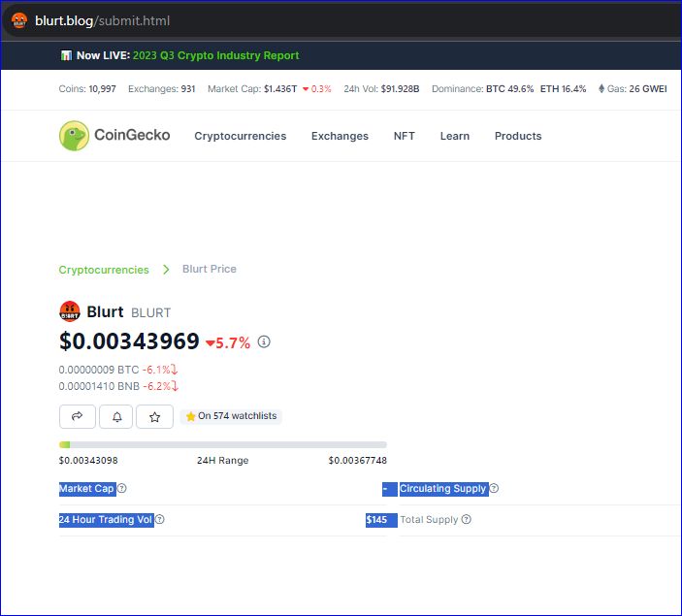Click the $145 trading volume value
This screenshot has height=616, width=682.
point(376,520)
